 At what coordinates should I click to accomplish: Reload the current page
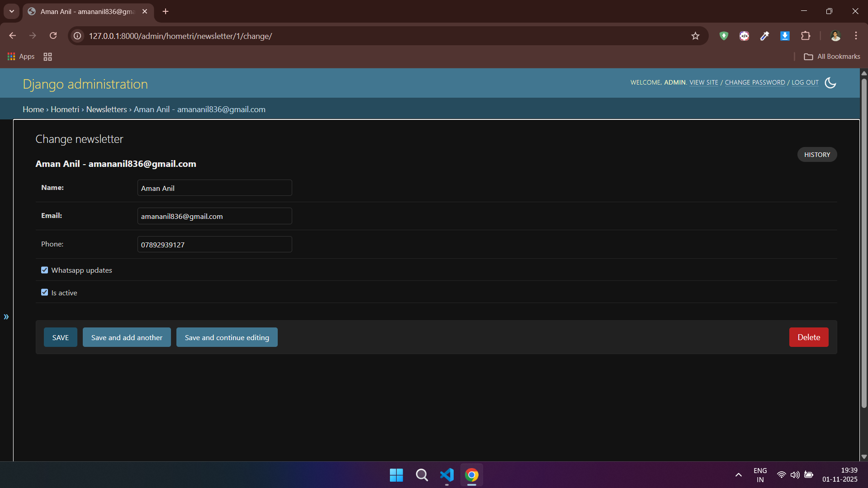pos(53,36)
